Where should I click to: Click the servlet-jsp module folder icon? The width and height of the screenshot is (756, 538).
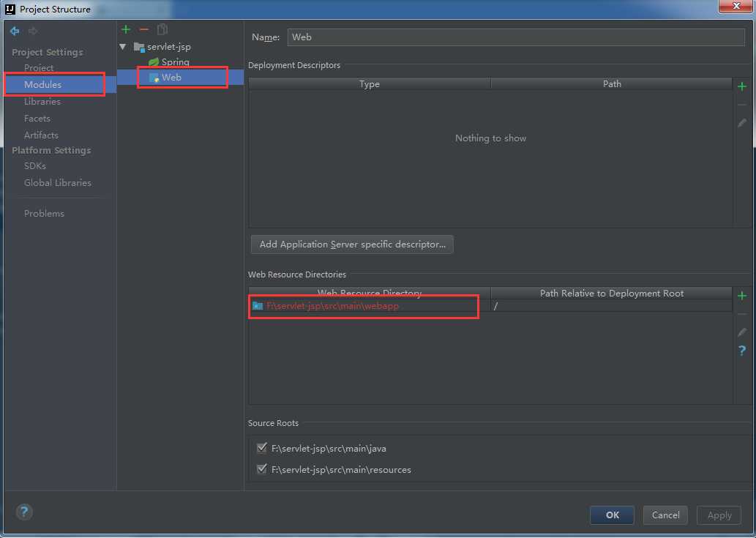pyautogui.click(x=139, y=47)
